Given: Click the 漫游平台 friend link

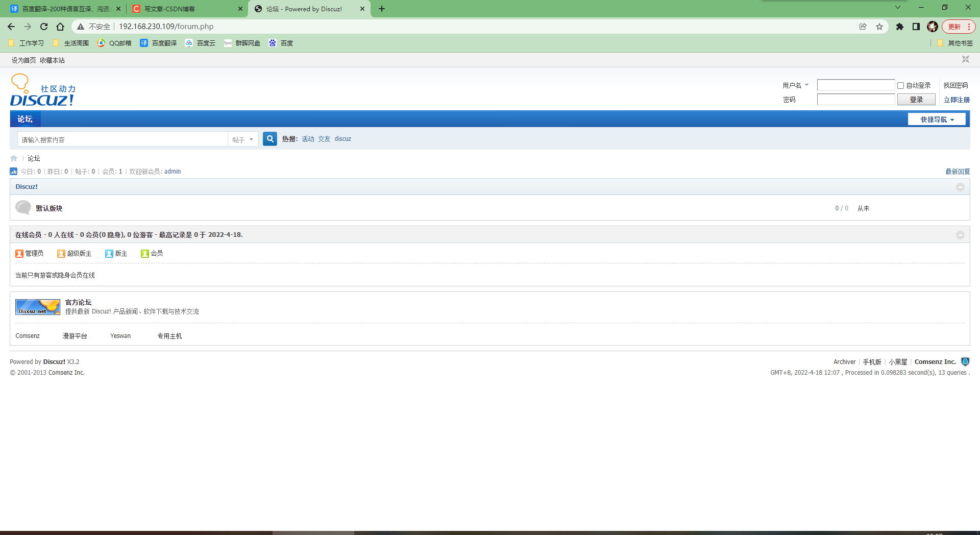Looking at the screenshot, I should [75, 336].
